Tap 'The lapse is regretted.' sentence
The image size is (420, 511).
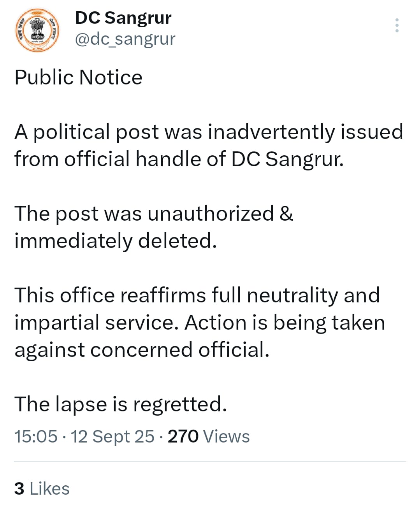click(121, 404)
